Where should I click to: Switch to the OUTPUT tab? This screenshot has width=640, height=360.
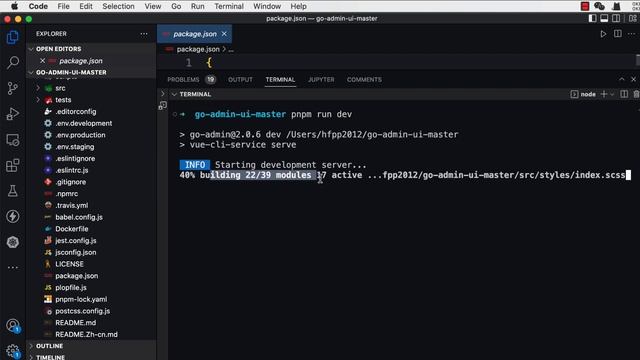point(240,80)
